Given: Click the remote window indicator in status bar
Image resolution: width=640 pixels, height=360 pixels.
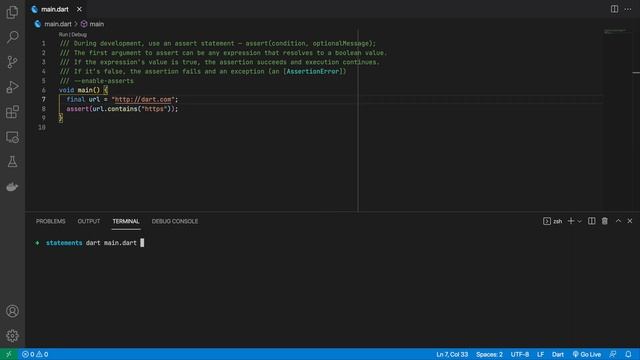Looking at the screenshot, I should point(9,354).
